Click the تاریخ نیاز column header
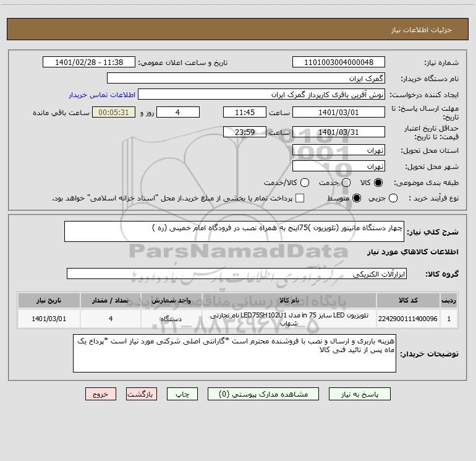 [49, 300]
